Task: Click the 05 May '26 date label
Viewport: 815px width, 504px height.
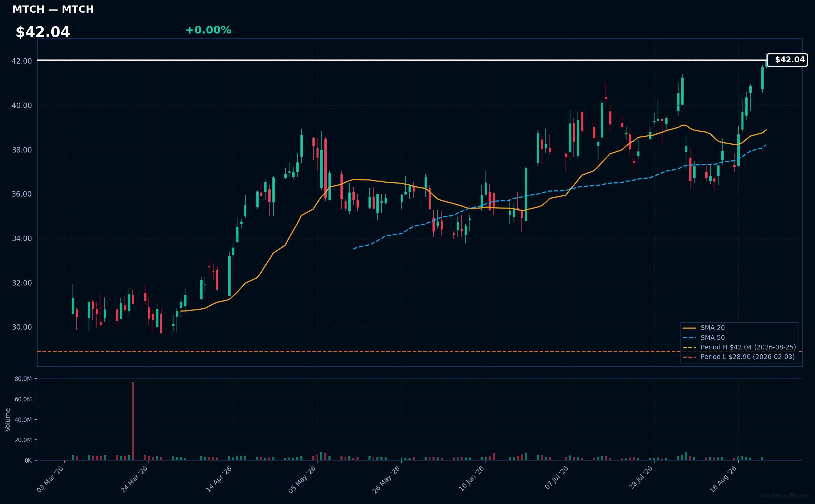Action: pyautogui.click(x=302, y=479)
